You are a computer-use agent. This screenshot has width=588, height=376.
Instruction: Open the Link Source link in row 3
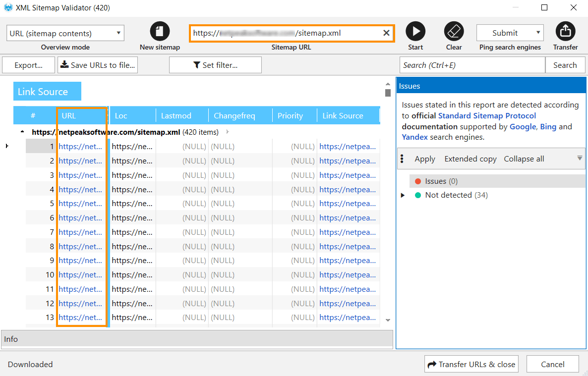coord(348,175)
